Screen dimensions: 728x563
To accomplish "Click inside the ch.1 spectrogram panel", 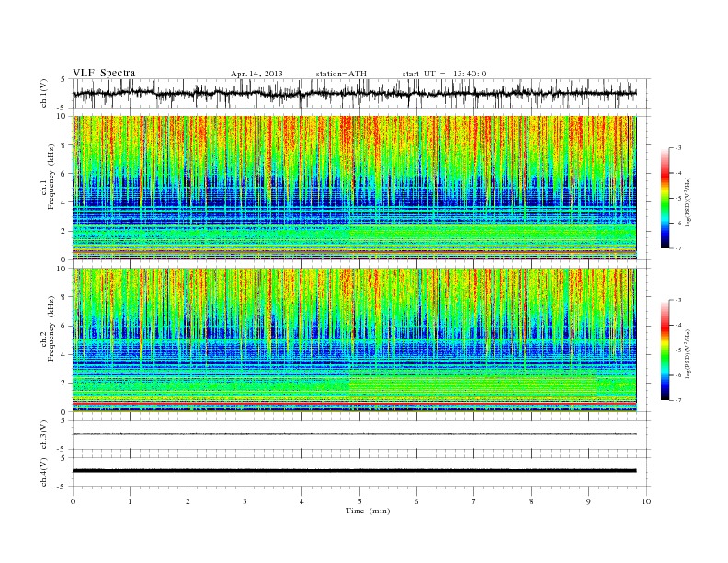I will 354,188.
